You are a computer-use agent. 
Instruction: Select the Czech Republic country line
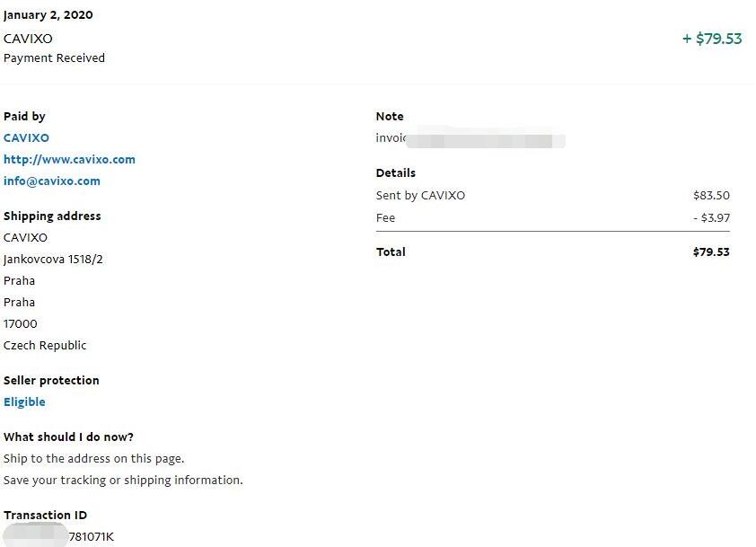[45, 346]
